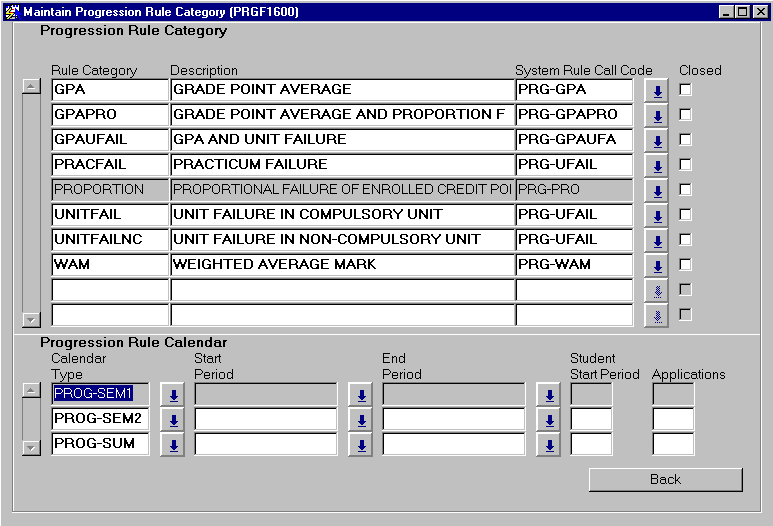Click the application icon in the title bar
This screenshot has width=773, height=526.
coord(12,11)
